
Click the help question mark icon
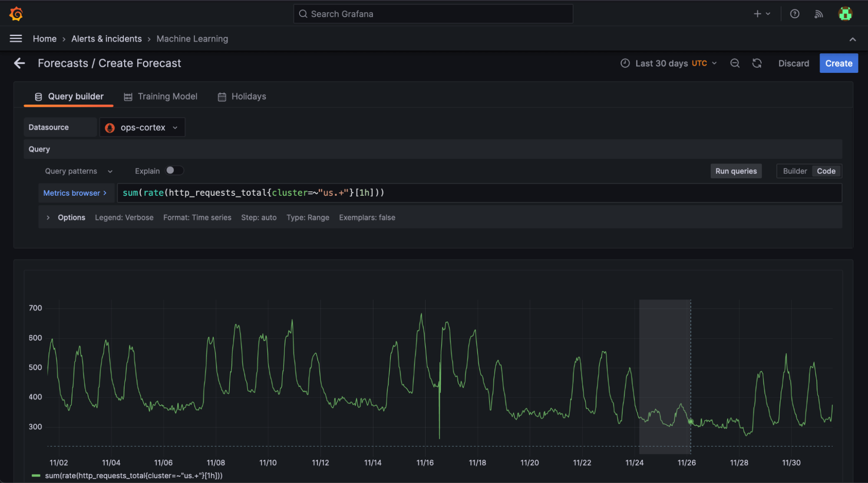(x=795, y=13)
